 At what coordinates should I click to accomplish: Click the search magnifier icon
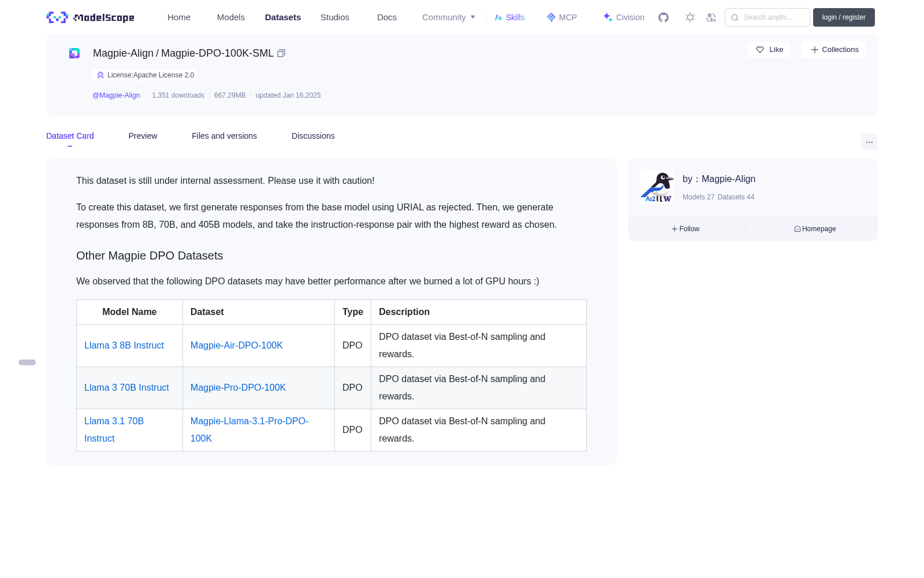pos(735,17)
